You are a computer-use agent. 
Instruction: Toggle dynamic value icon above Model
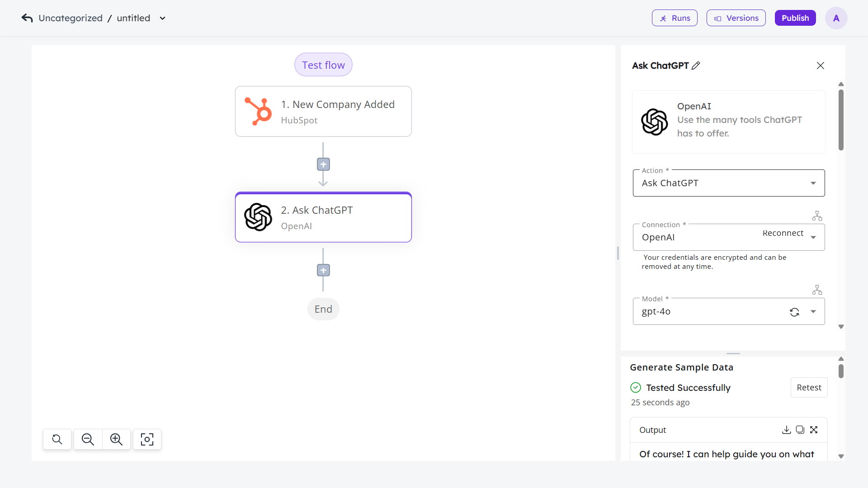[x=817, y=290]
